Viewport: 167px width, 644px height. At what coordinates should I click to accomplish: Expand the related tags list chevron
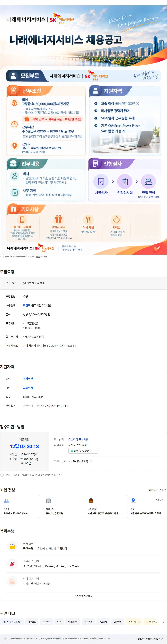pos(163,622)
